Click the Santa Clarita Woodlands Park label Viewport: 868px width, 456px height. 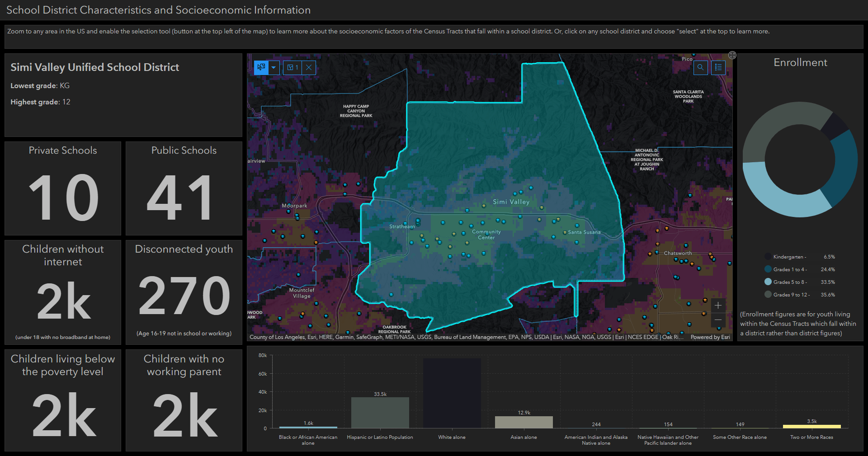[x=689, y=97]
